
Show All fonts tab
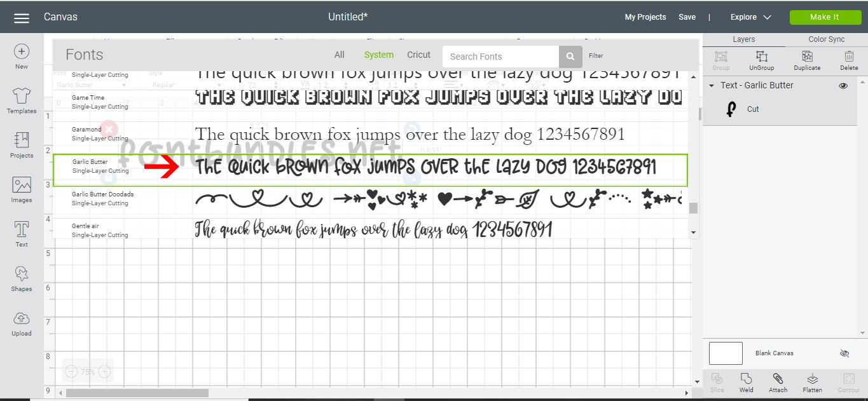coord(340,55)
